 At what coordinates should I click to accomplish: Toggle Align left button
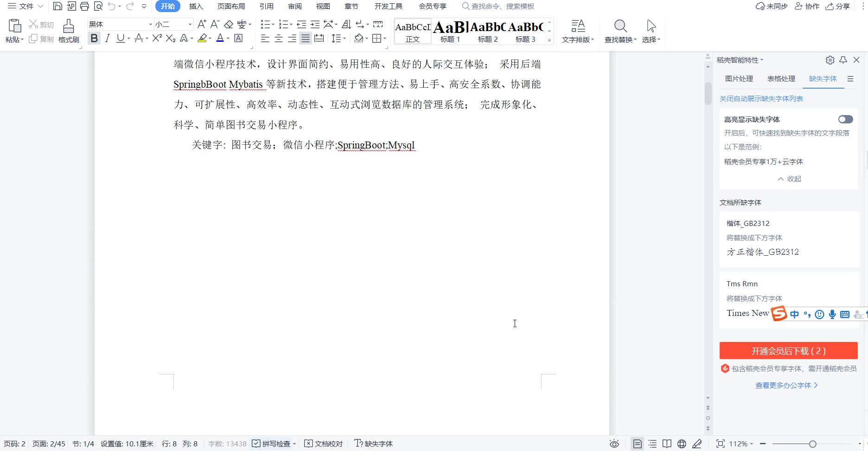tap(265, 39)
